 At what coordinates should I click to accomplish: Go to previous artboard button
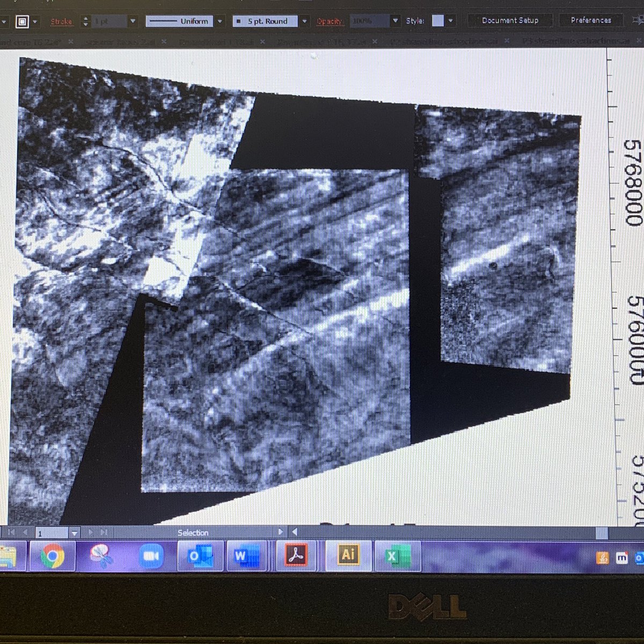click(25, 532)
